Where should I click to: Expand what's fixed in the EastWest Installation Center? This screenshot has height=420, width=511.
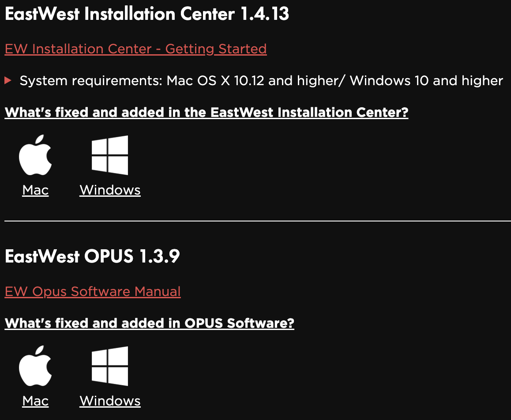(206, 112)
